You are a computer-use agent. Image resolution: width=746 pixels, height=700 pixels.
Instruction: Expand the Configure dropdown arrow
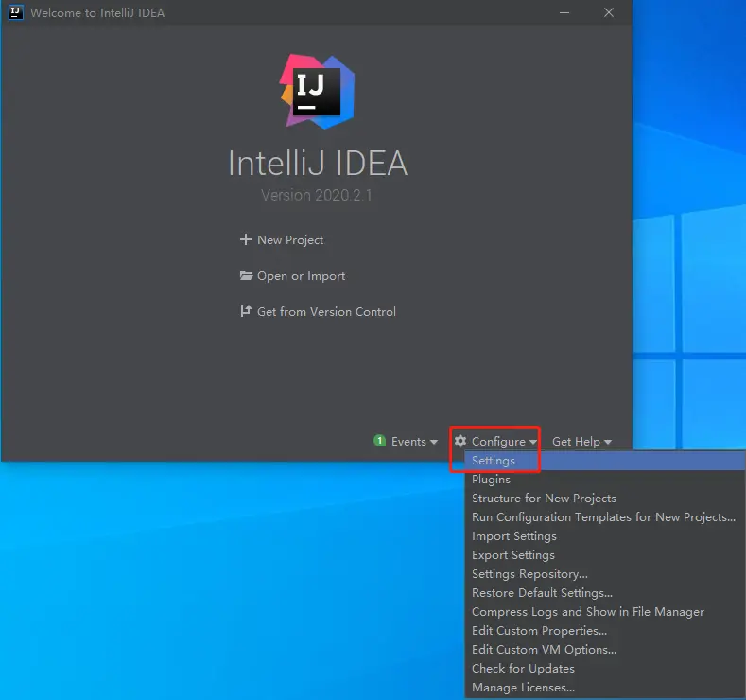click(533, 442)
